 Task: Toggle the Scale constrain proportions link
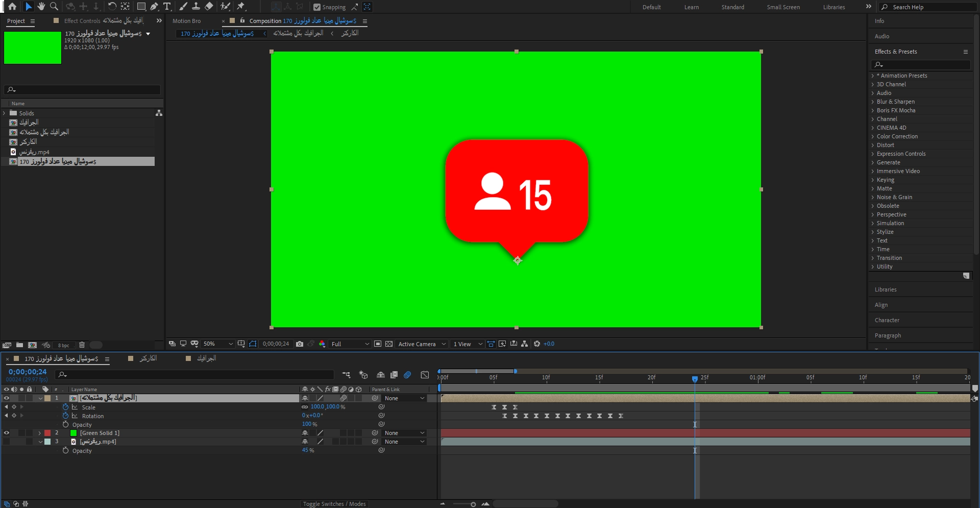click(305, 407)
